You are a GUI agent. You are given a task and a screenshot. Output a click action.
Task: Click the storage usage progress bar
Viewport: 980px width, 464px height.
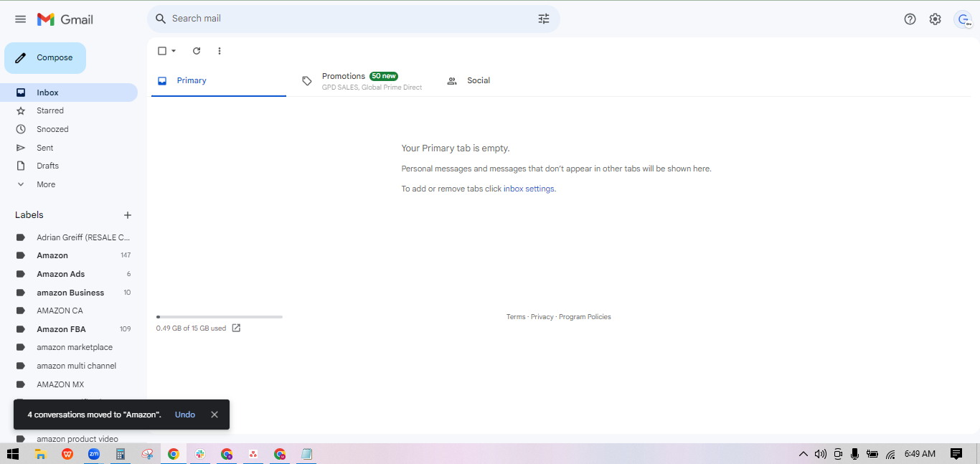(220, 317)
